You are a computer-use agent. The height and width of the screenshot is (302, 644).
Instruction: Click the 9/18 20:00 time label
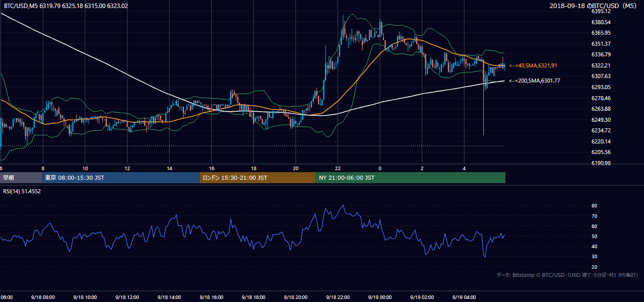pyautogui.click(x=295, y=297)
